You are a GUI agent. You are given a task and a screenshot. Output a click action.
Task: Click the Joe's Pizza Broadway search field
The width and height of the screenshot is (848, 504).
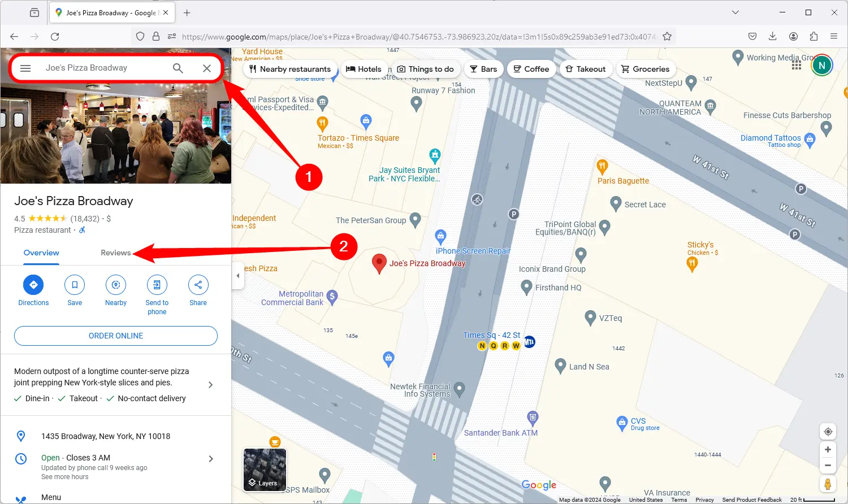click(x=102, y=68)
